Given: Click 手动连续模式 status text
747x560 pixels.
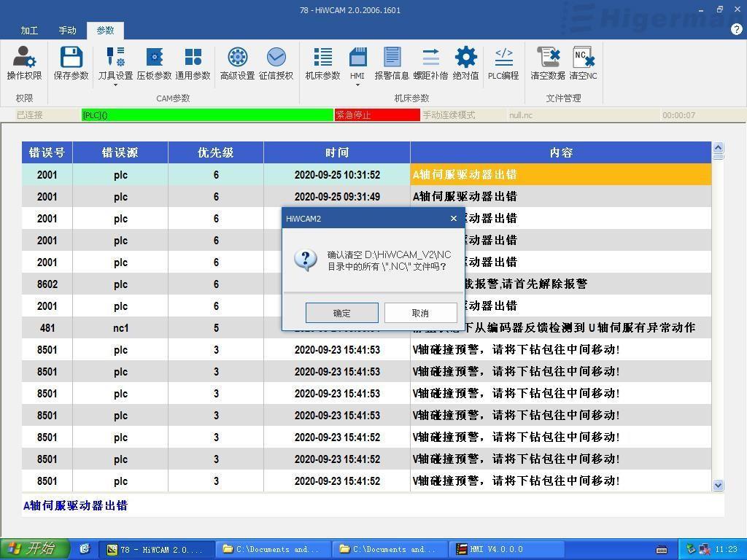Looking at the screenshot, I should pos(449,114).
